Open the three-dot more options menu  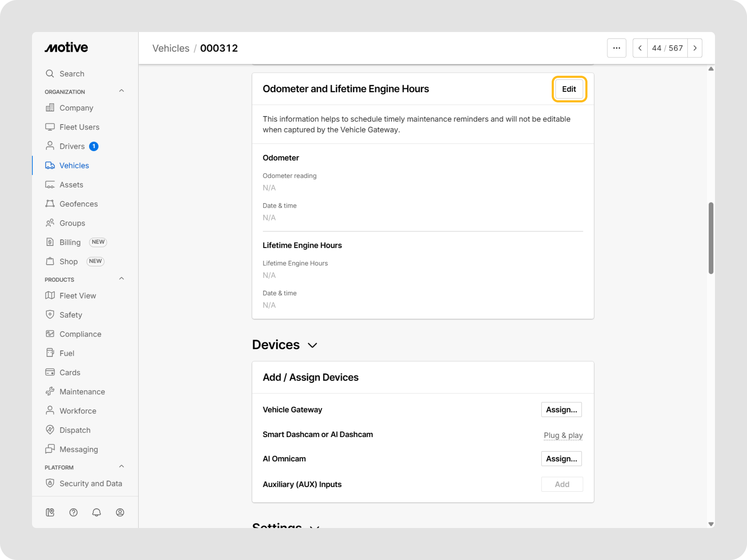[x=616, y=48]
